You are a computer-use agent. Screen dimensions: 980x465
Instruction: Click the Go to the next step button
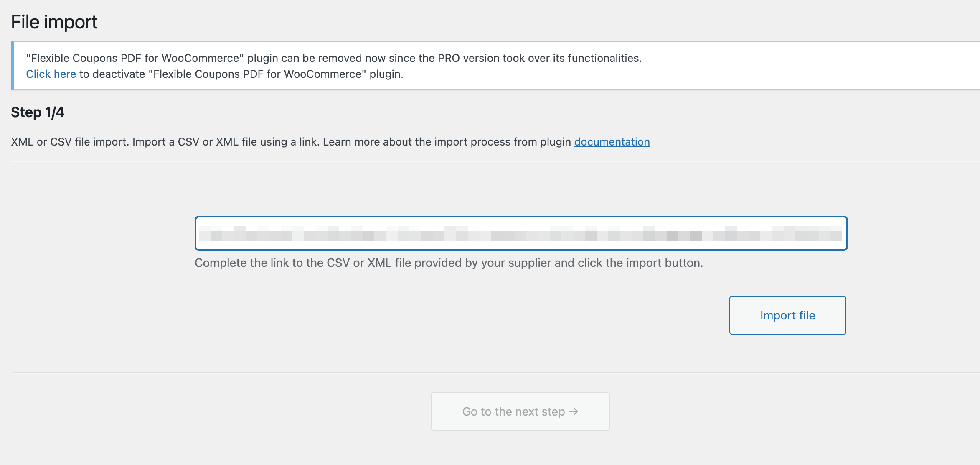520,411
